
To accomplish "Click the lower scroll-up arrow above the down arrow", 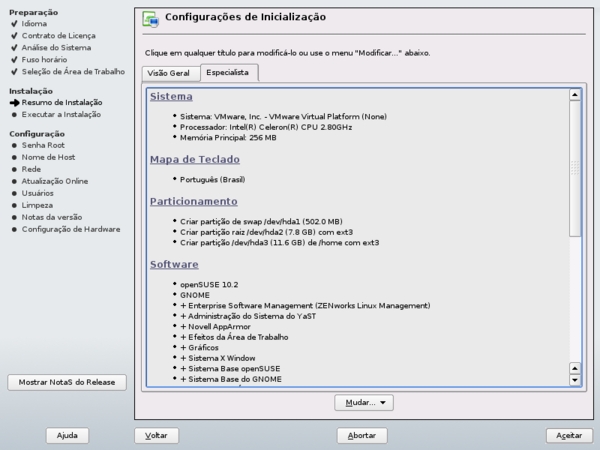I will (575, 368).
